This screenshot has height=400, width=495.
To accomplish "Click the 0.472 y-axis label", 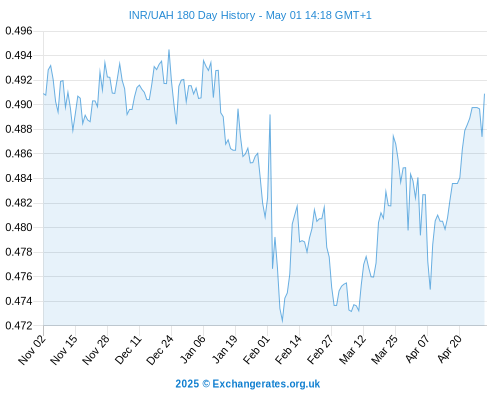I will click(x=19, y=325).
